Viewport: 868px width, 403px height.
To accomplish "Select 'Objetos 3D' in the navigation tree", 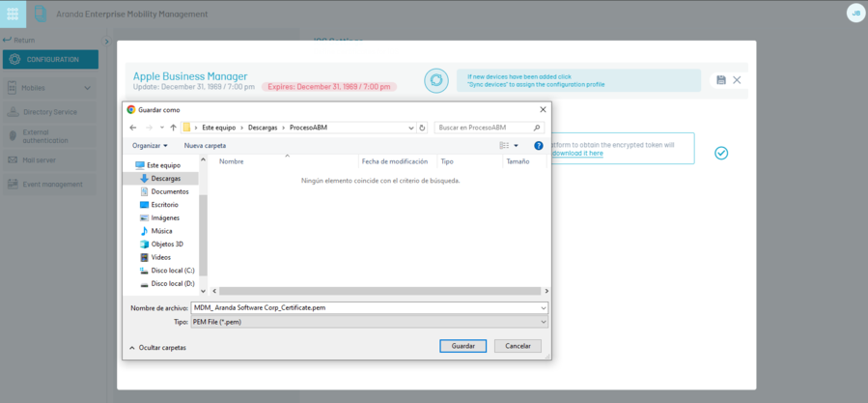I will click(167, 244).
